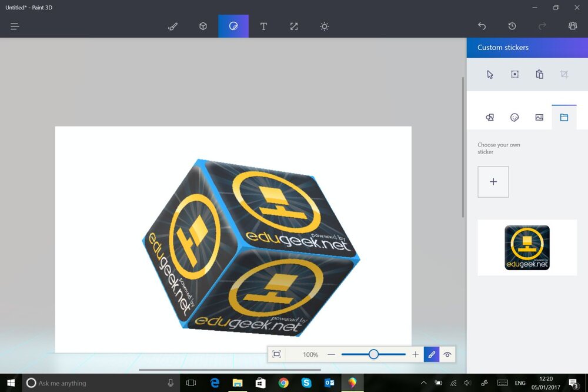Choose the Select arrow cursor tool
This screenshot has width=588, height=392.
point(490,74)
